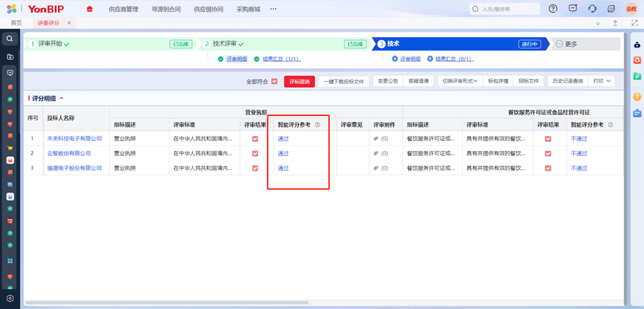Open 未来科技电子有限公司 bidder link

pyautogui.click(x=75, y=139)
